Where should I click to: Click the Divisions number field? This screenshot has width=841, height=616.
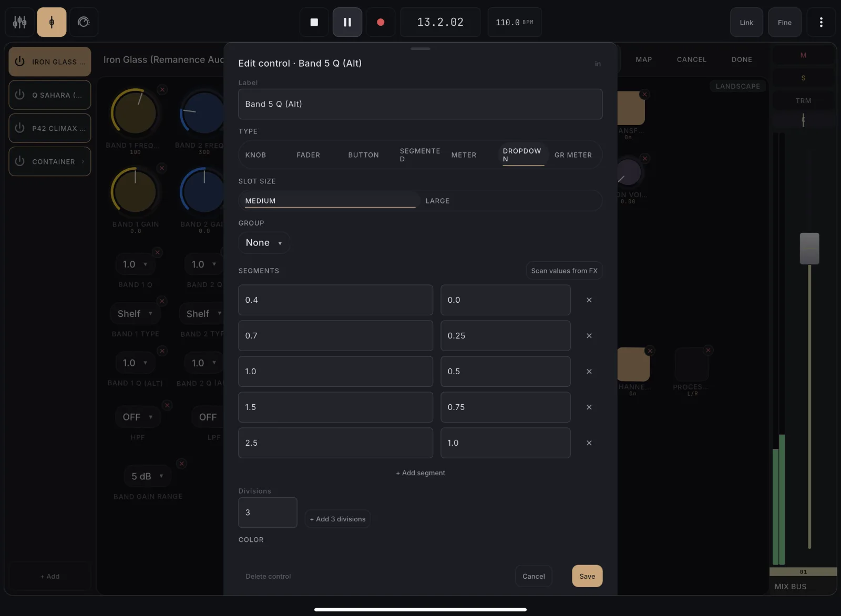point(268,512)
